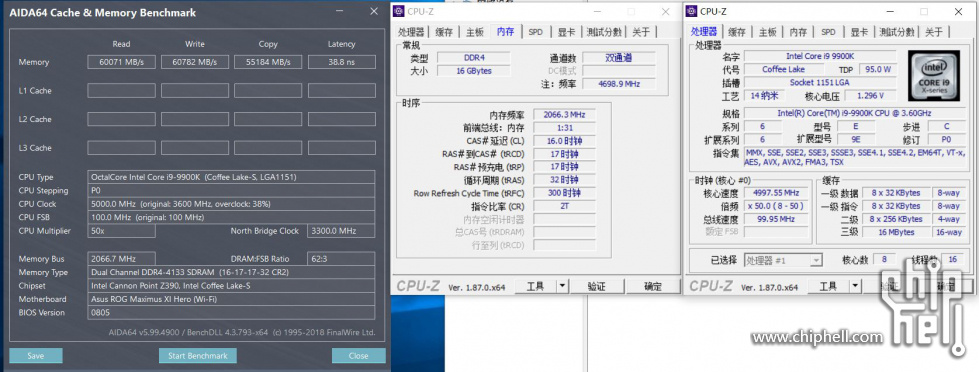
Task: Open 工具 dropdown arrow in CPU-Z memory window
Action: [563, 286]
